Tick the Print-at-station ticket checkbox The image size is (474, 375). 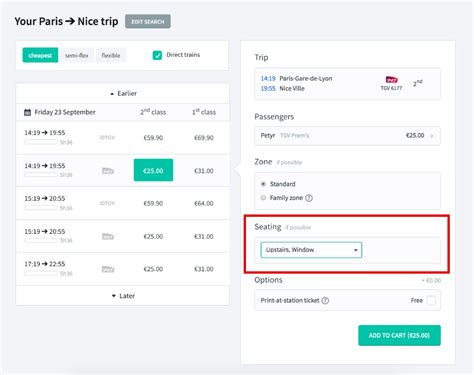point(431,300)
